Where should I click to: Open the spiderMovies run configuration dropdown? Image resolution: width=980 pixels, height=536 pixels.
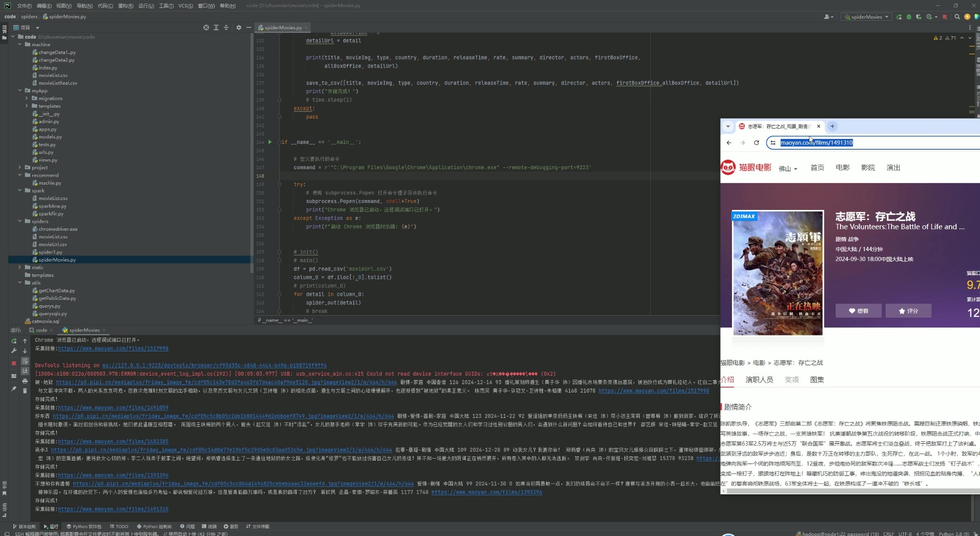(x=867, y=17)
